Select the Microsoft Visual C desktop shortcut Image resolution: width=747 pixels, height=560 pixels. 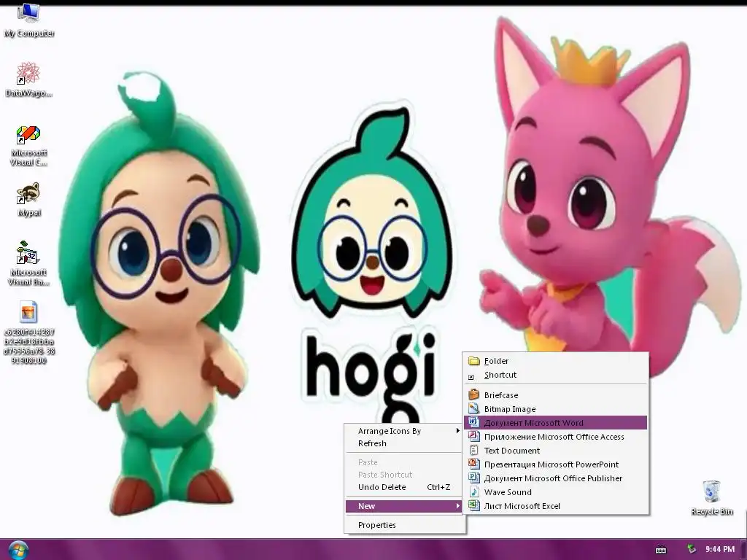click(28, 145)
